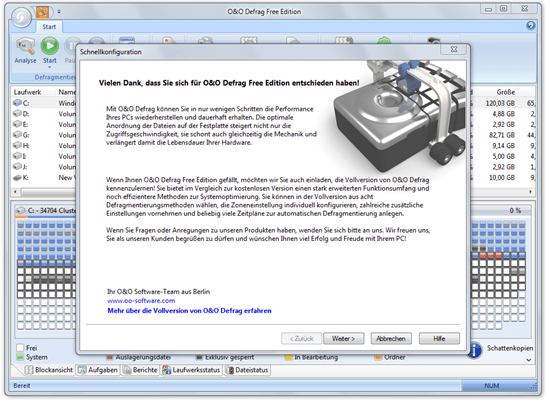Click the 4,88 GB size cell
Viewport: 550px width, 408px height.
click(x=503, y=114)
